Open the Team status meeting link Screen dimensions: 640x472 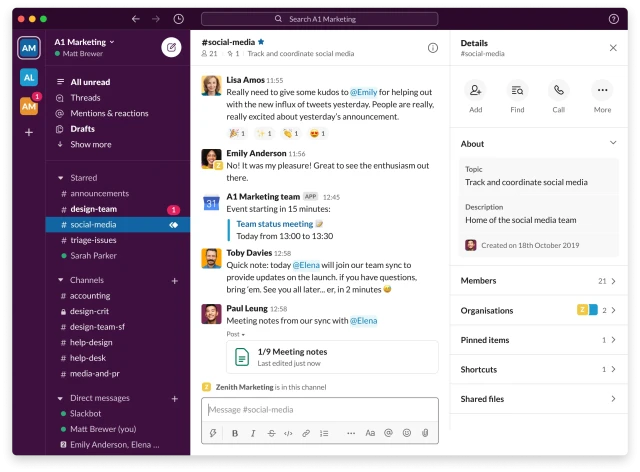[275, 224]
